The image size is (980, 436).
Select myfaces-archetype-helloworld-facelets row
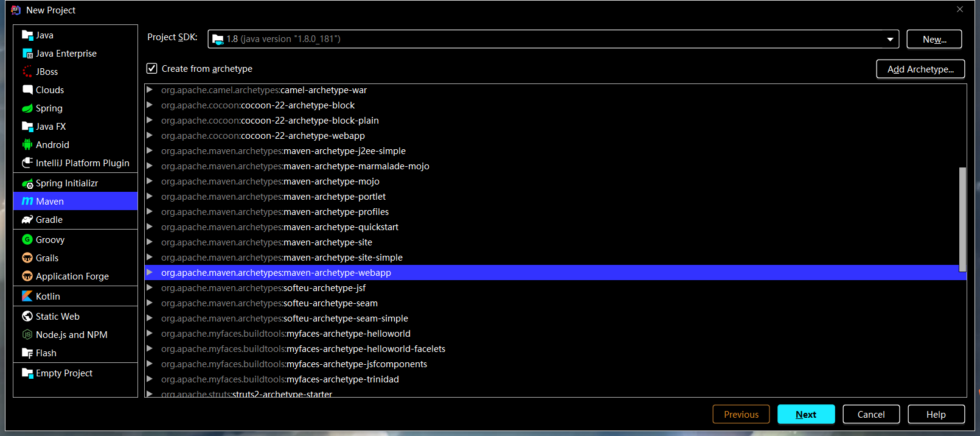555,349
